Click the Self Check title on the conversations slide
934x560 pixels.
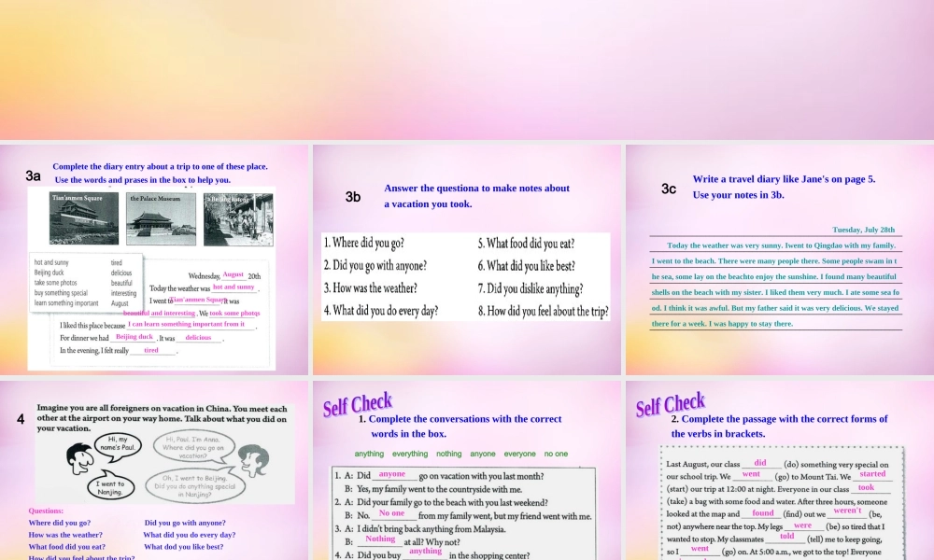pyautogui.click(x=358, y=403)
